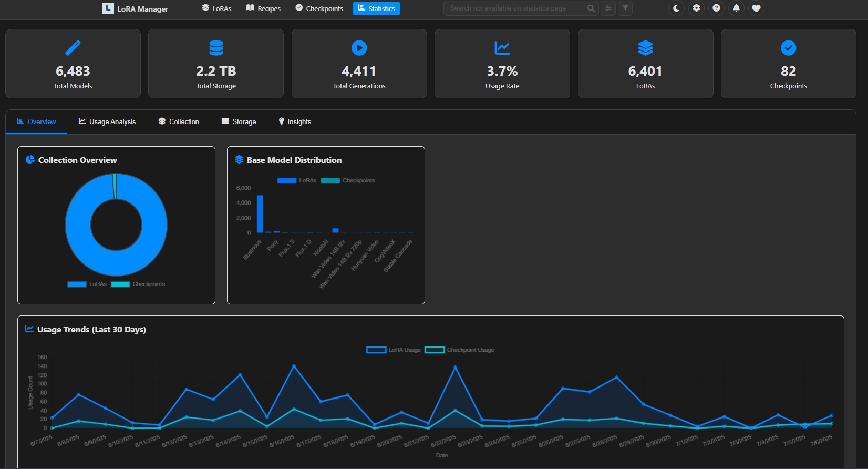This screenshot has height=469, width=868.
Task: Open help with the question mark icon
Action: click(716, 8)
